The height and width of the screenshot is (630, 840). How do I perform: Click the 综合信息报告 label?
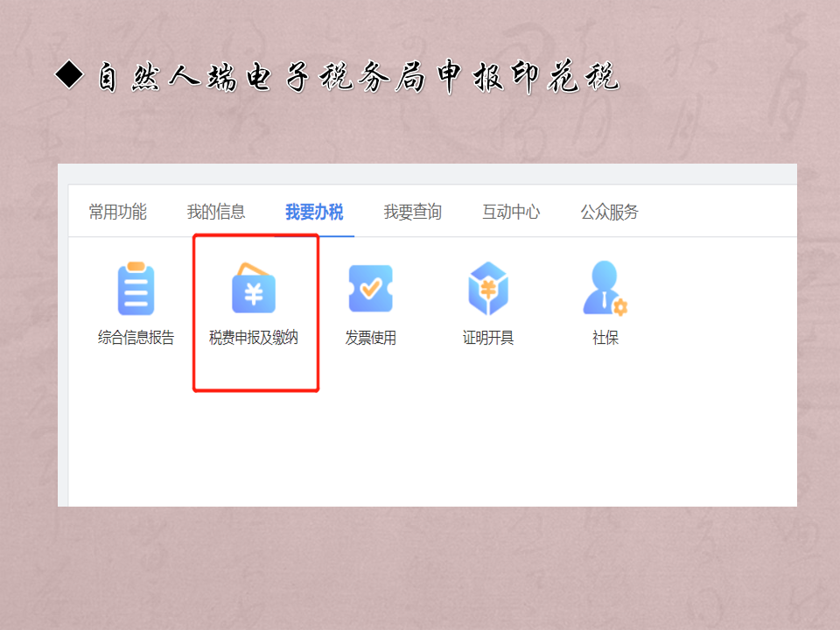coord(136,338)
